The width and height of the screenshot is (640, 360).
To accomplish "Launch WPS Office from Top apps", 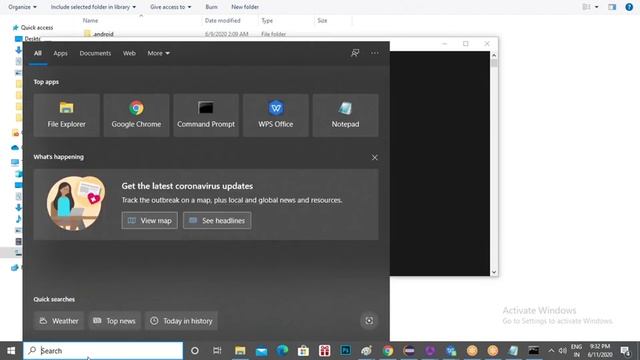I will click(x=276, y=115).
